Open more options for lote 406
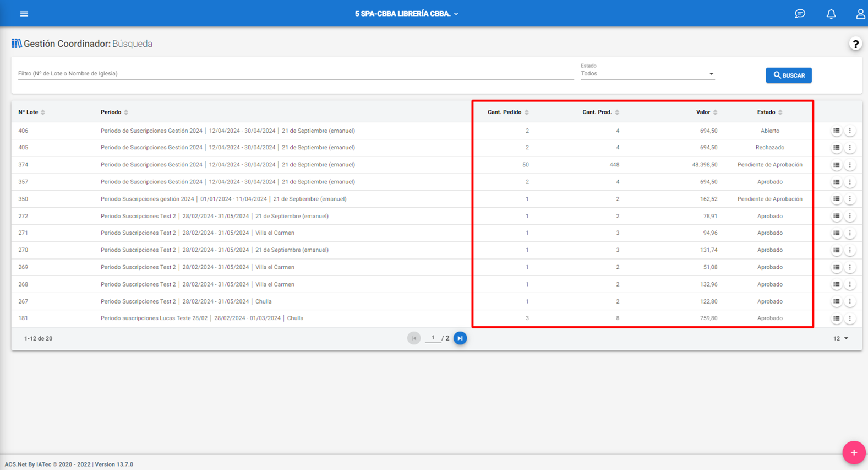 pyautogui.click(x=850, y=131)
